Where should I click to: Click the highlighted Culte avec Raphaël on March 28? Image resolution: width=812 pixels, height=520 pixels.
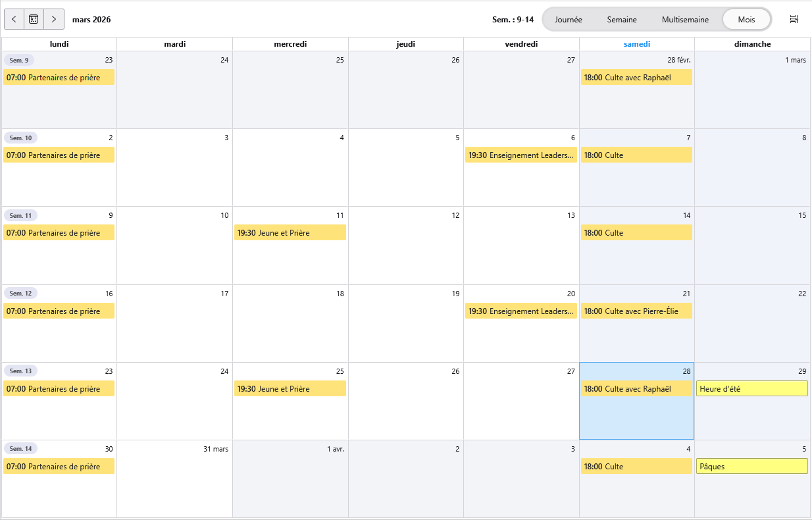636,389
